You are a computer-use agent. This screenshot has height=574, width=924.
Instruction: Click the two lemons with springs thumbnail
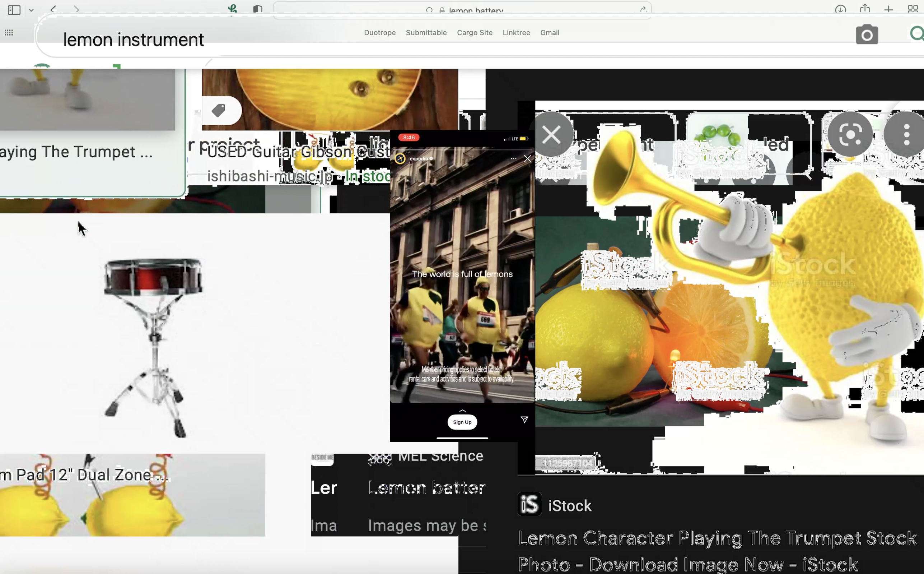click(x=132, y=495)
